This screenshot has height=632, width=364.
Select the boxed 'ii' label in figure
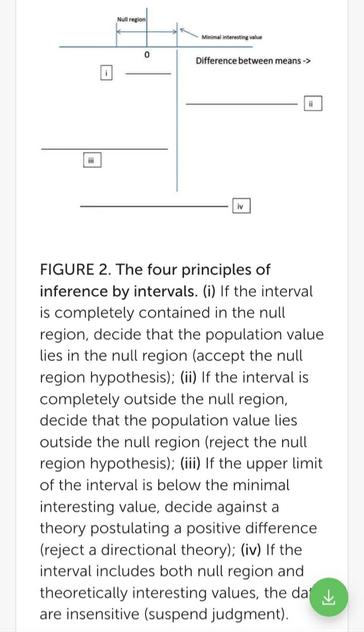tap(313, 104)
